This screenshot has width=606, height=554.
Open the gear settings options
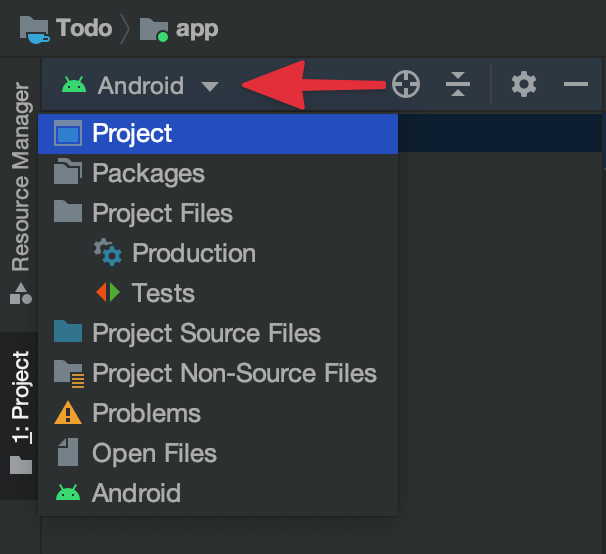click(x=524, y=84)
